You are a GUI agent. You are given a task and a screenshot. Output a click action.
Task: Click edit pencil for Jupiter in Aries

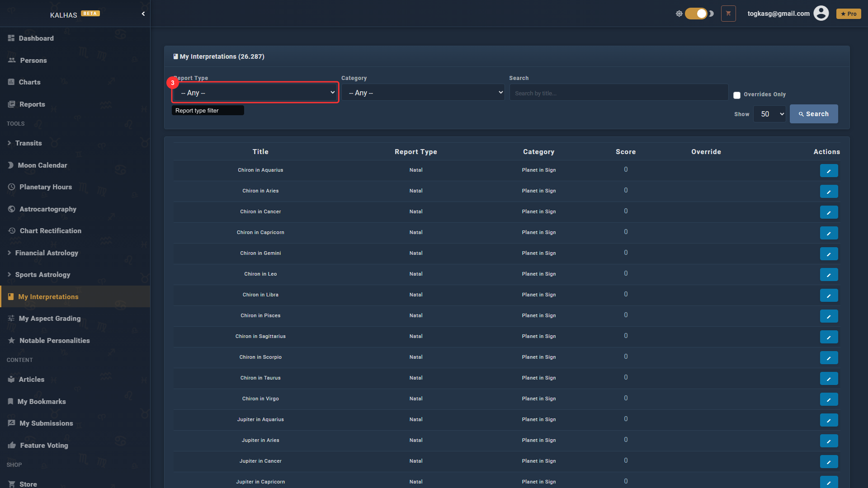pos(829,441)
